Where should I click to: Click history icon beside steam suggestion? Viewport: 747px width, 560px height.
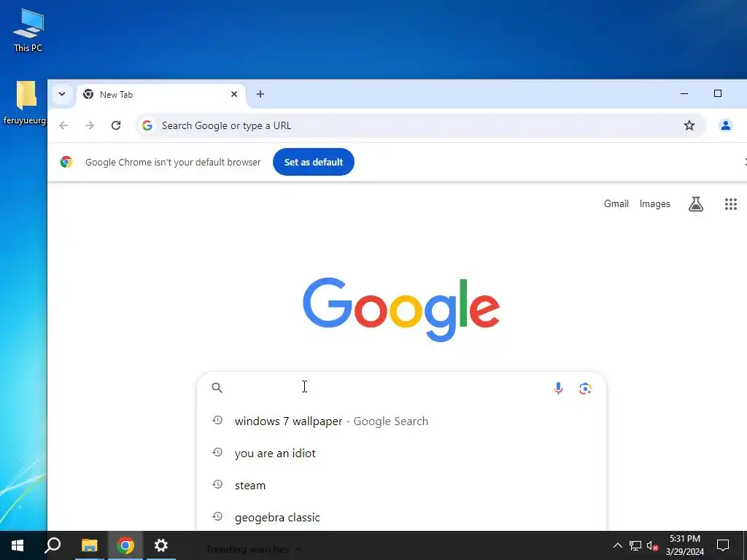point(217,484)
